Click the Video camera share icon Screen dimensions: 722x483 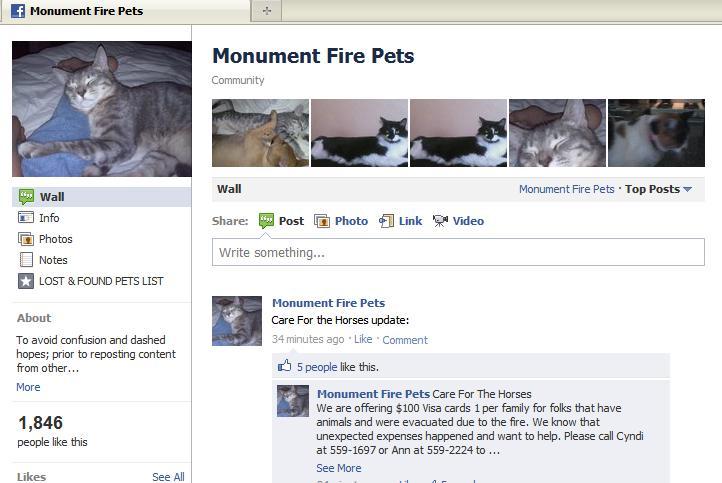pos(440,221)
